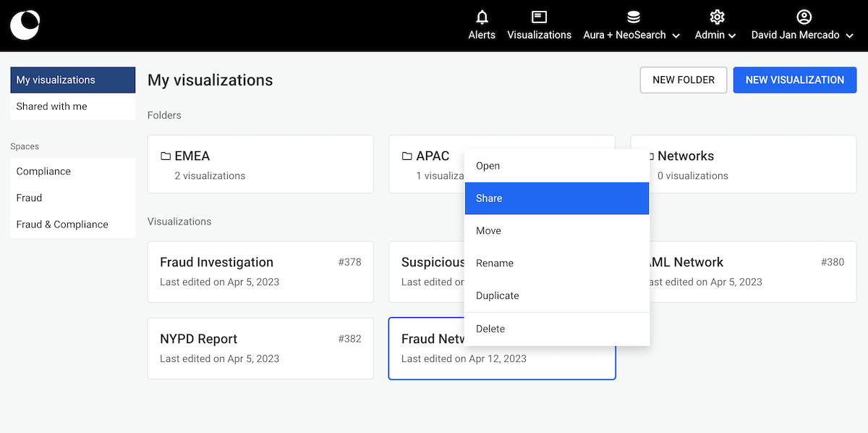Click the user profile avatar icon
The width and height of the screenshot is (868, 433).
tap(804, 17)
